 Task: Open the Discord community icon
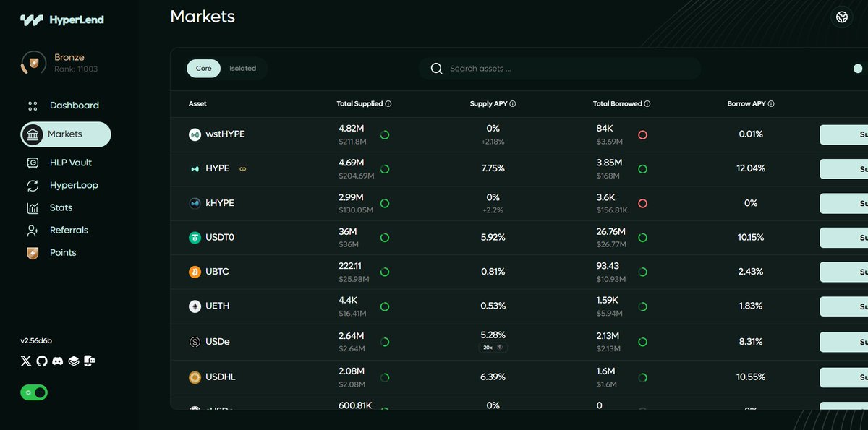coord(58,361)
